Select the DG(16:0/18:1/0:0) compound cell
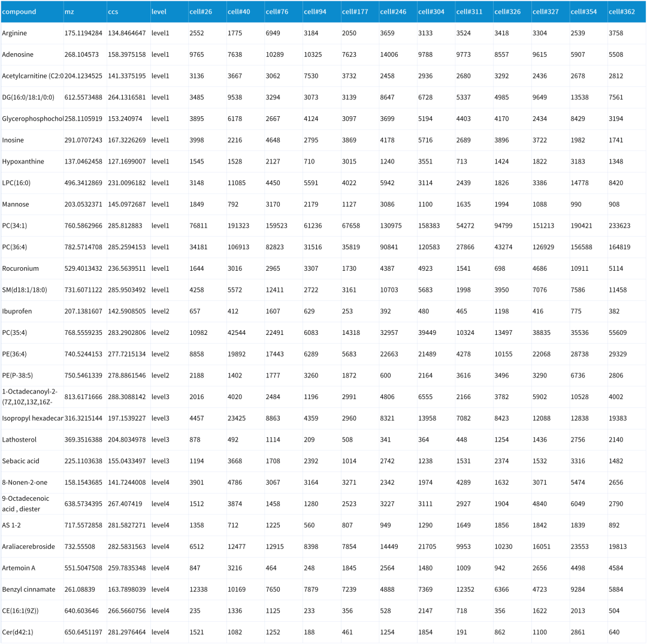This screenshot has height=644, width=647. coord(32,98)
